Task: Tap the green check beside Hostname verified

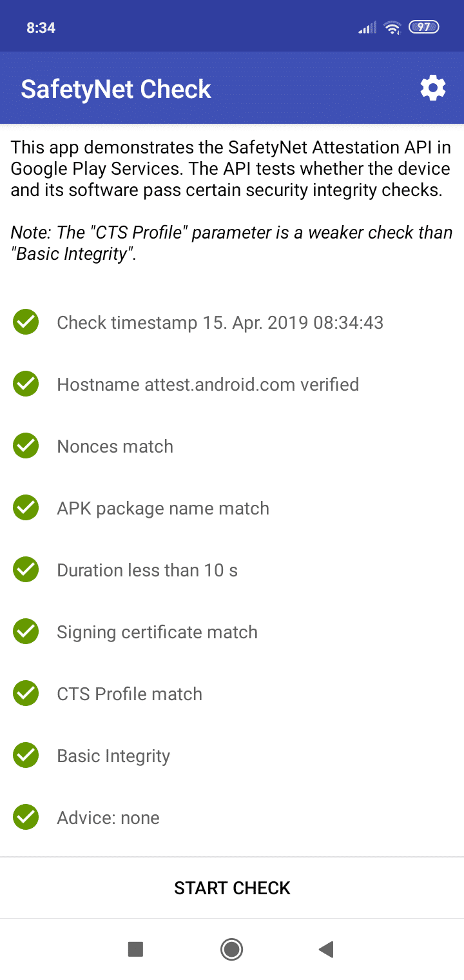Action: [26, 384]
